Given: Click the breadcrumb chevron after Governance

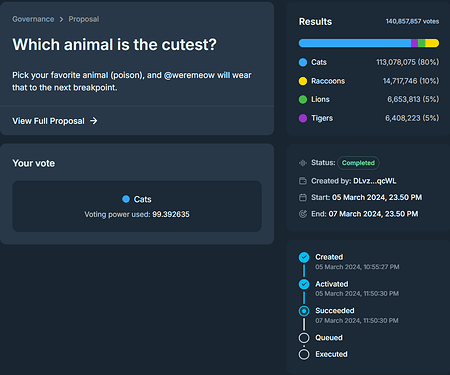Looking at the screenshot, I should 61,19.
